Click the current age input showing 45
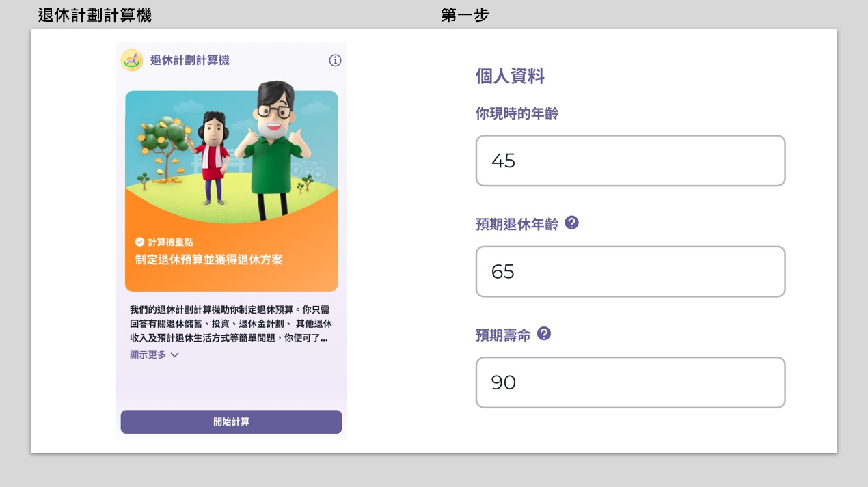Image resolution: width=868 pixels, height=487 pixels. [630, 161]
